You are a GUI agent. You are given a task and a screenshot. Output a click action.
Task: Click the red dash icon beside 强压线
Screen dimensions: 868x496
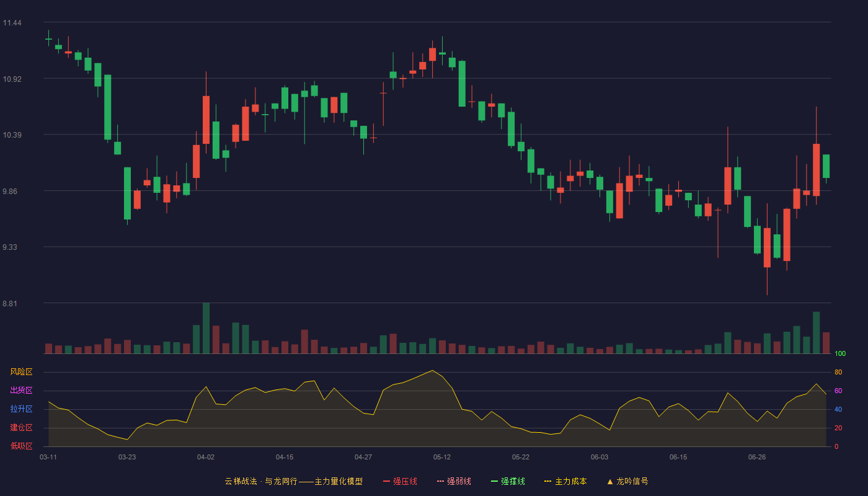(x=386, y=481)
